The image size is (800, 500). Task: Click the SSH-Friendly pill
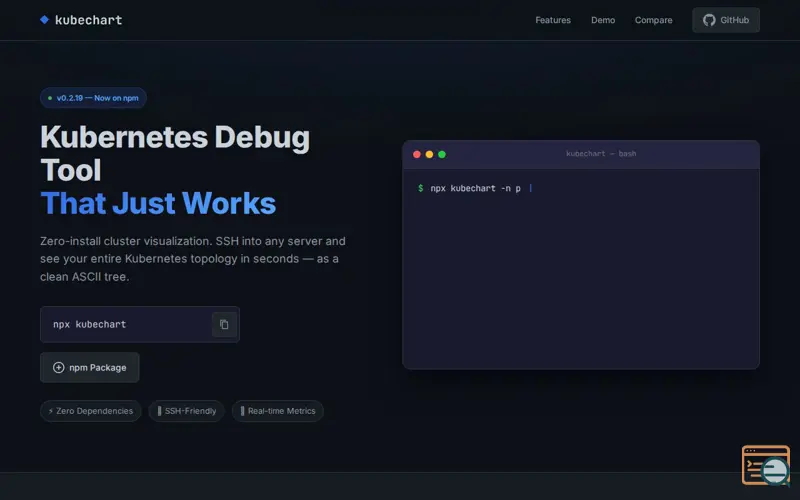(186, 411)
